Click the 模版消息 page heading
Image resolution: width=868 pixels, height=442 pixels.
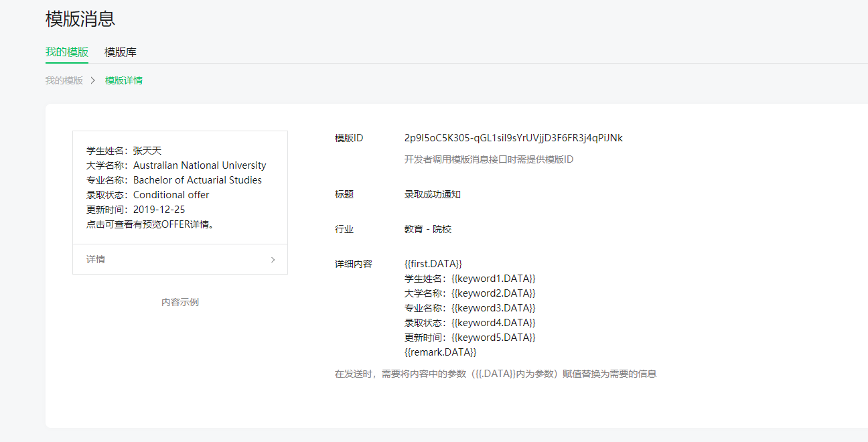80,19
